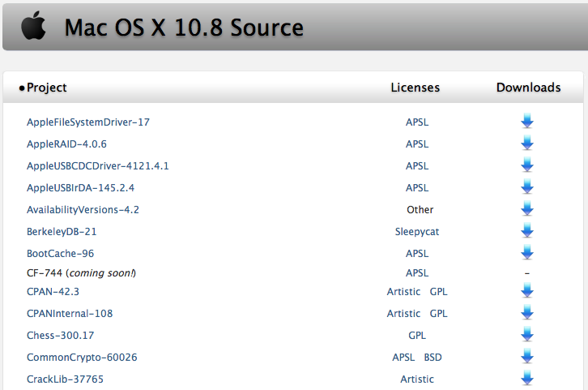The height and width of the screenshot is (390, 588).
Task: Click the CommonCrypto-60026 download arrow
Action: click(x=527, y=356)
